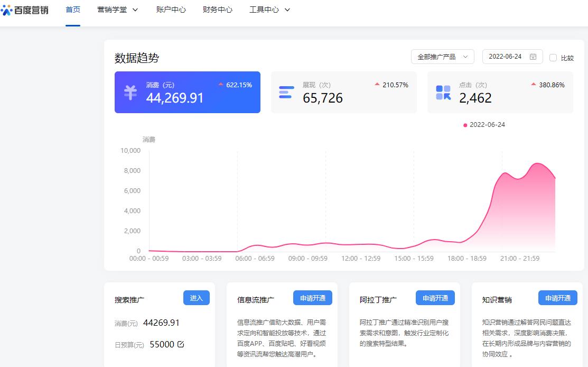The image size is (588, 367).
Task: Click the edit icon next to 日预算 55000
Action: pyautogui.click(x=180, y=344)
